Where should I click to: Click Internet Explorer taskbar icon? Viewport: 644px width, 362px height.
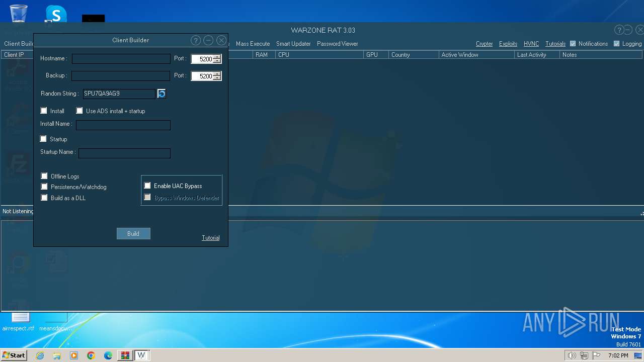(x=40, y=355)
